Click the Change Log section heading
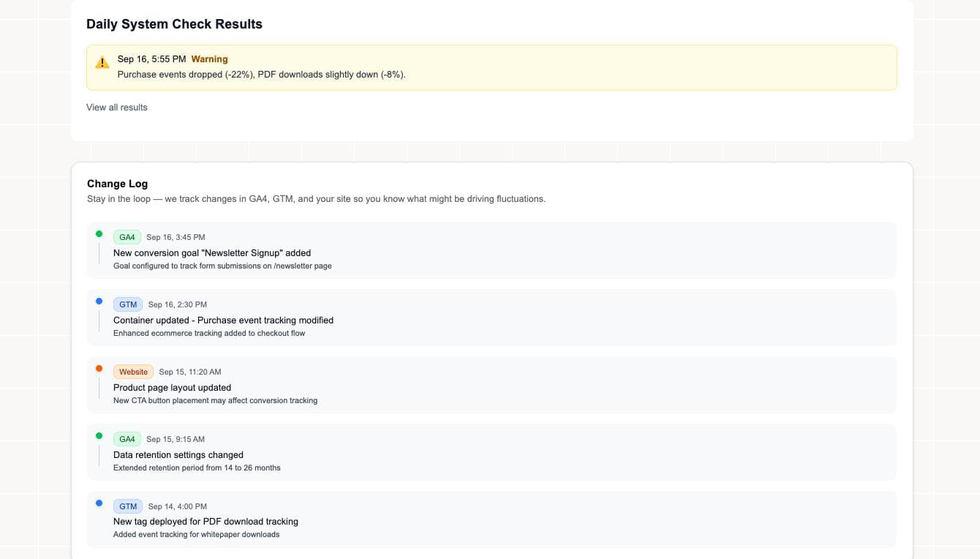 (x=117, y=184)
